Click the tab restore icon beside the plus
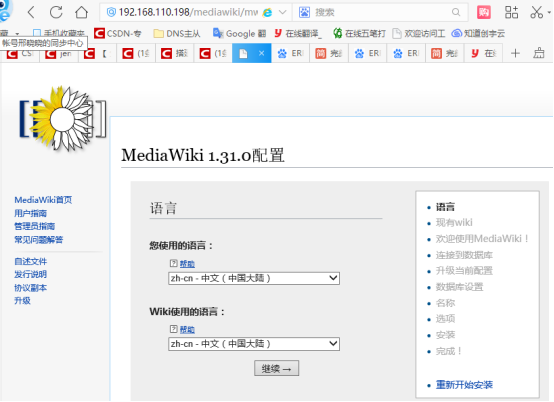The image size is (554, 402). pos(539,53)
